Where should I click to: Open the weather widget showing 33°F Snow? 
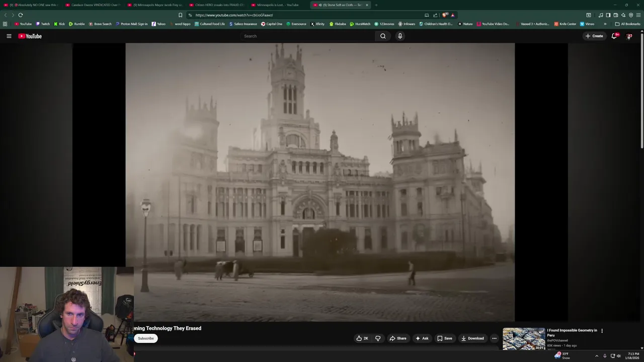562,355
